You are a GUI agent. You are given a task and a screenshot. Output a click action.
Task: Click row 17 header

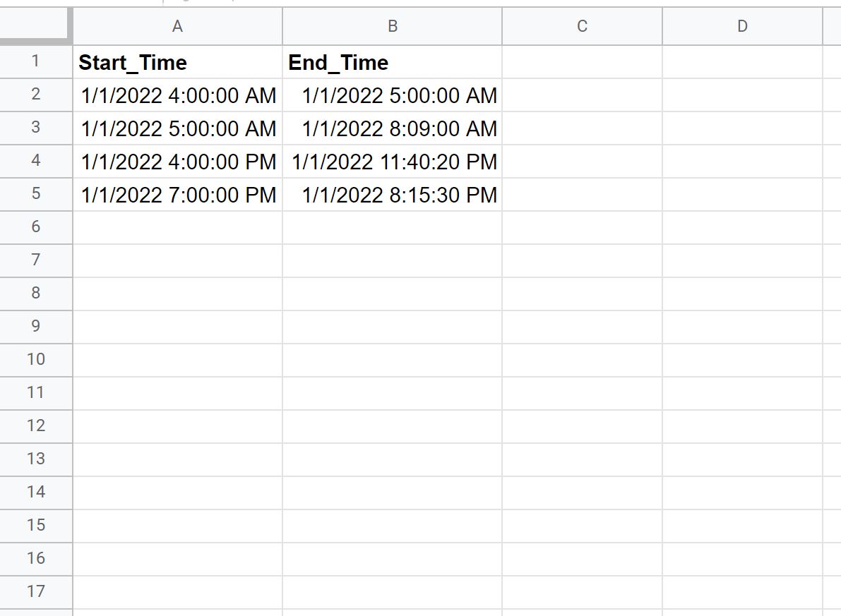tap(35, 592)
